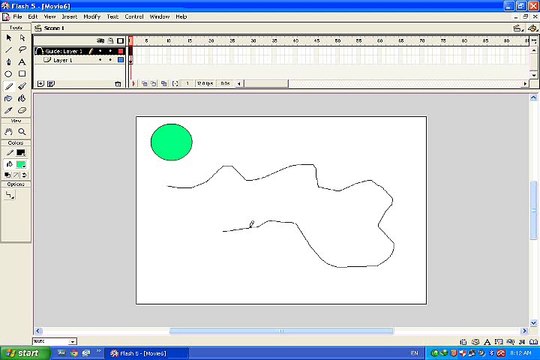Toggle show all layers as outlines
540x360 pixels.
[120, 41]
